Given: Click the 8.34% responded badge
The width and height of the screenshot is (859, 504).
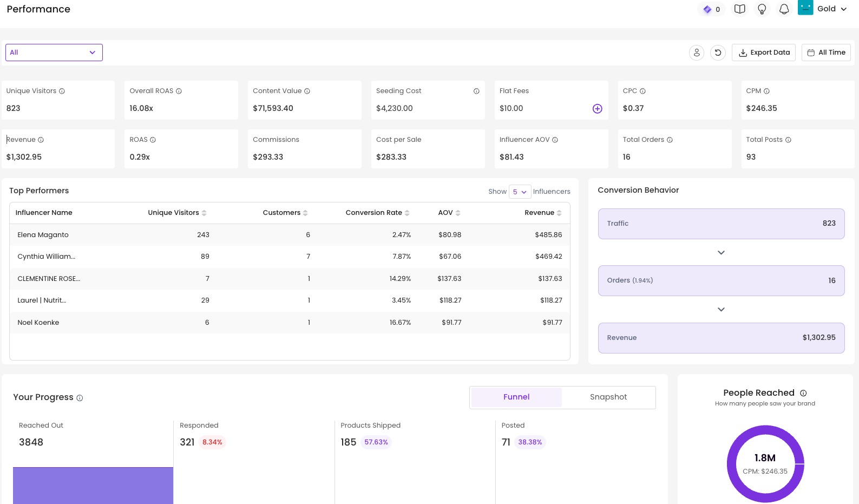Looking at the screenshot, I should pos(212,442).
